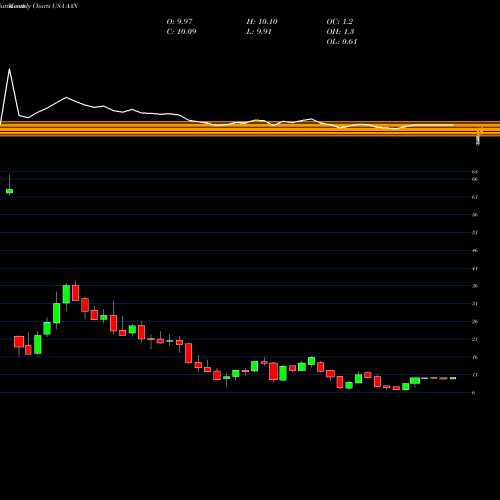The image size is (500, 500).
Task: Click the 68 price axis label
Action: tap(475, 172)
